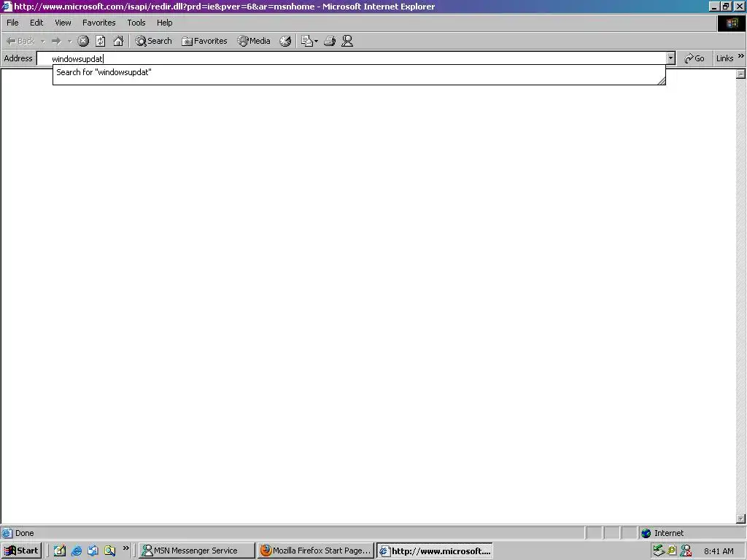Image resolution: width=747 pixels, height=560 pixels.
Task: Select suggestion Search for "windowsupdat"
Action: [359, 72]
